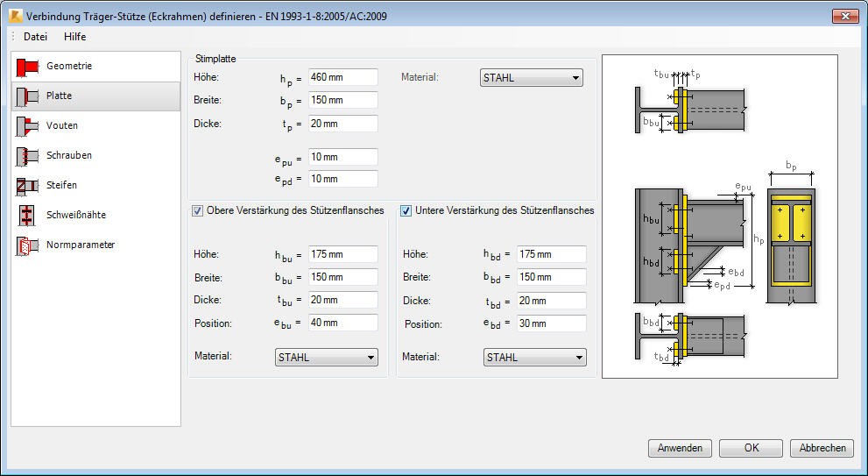Click the ebd position field 30 mm
Screen dimensions: 868x476
(551, 323)
